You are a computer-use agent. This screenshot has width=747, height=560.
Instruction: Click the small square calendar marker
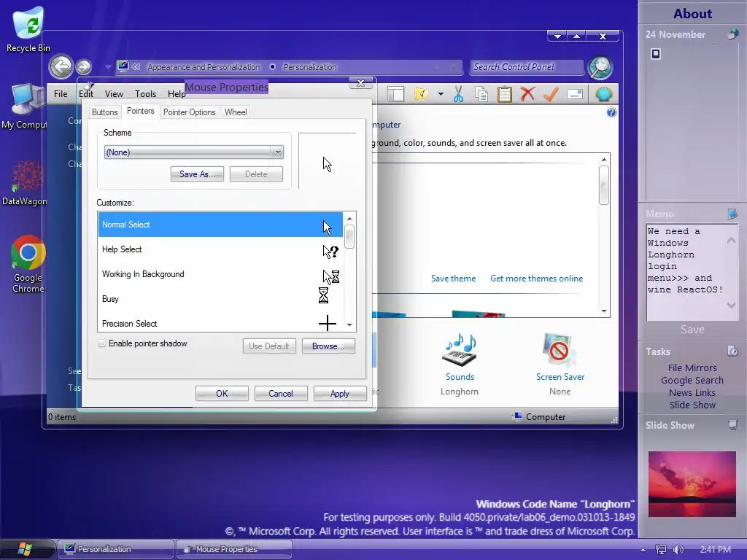click(656, 54)
